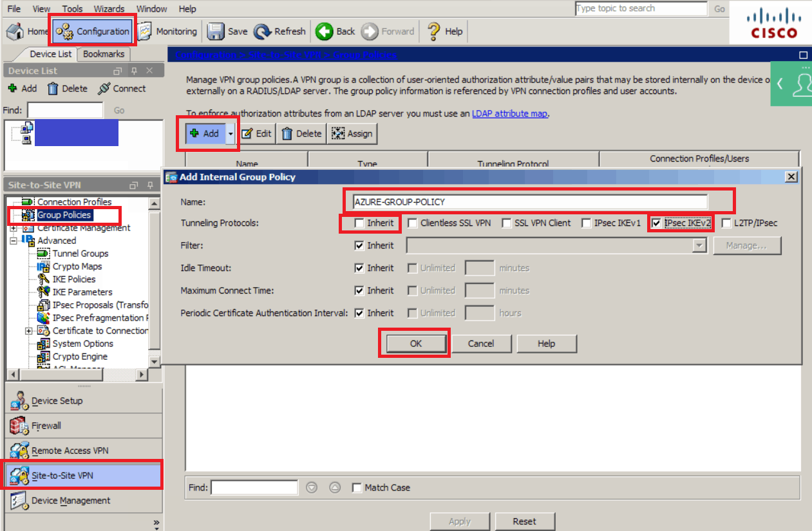Viewport: 812px width, 531px height.
Task: Open the Device Setup section
Action: pos(84,401)
